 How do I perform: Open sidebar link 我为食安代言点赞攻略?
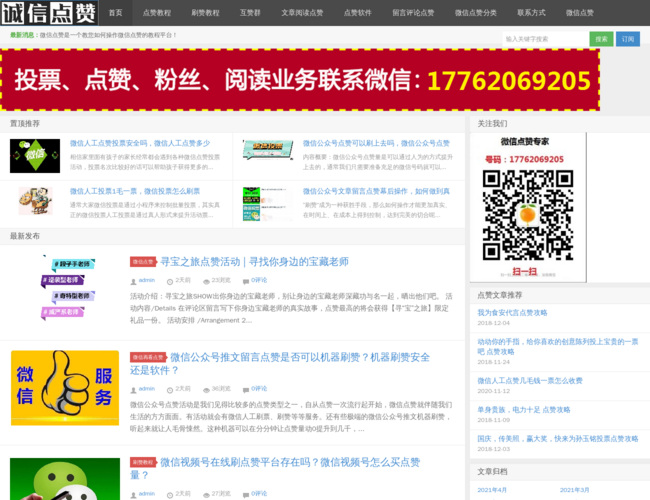coord(512,313)
